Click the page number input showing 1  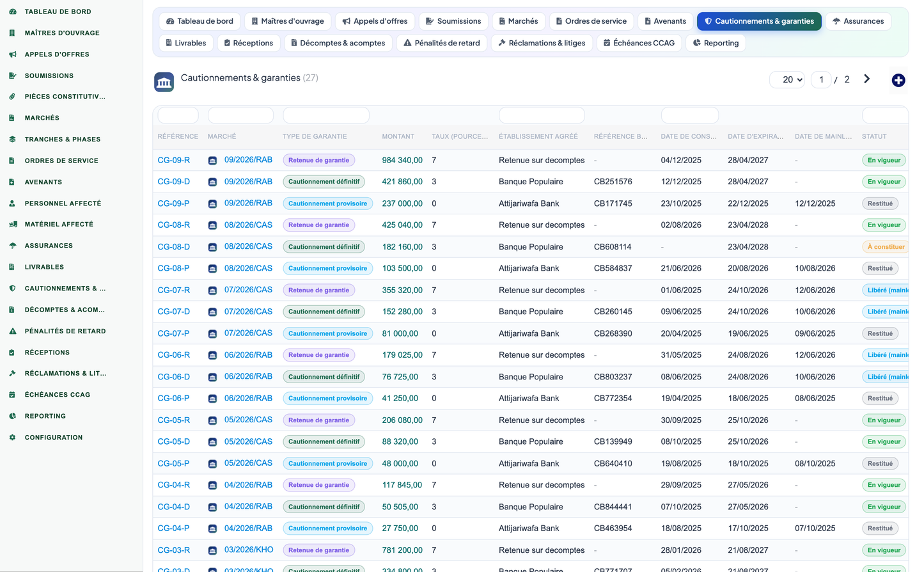[821, 80]
